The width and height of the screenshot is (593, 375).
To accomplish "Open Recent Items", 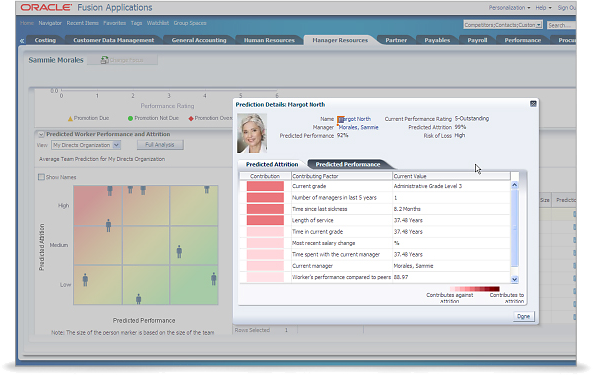I will [82, 23].
